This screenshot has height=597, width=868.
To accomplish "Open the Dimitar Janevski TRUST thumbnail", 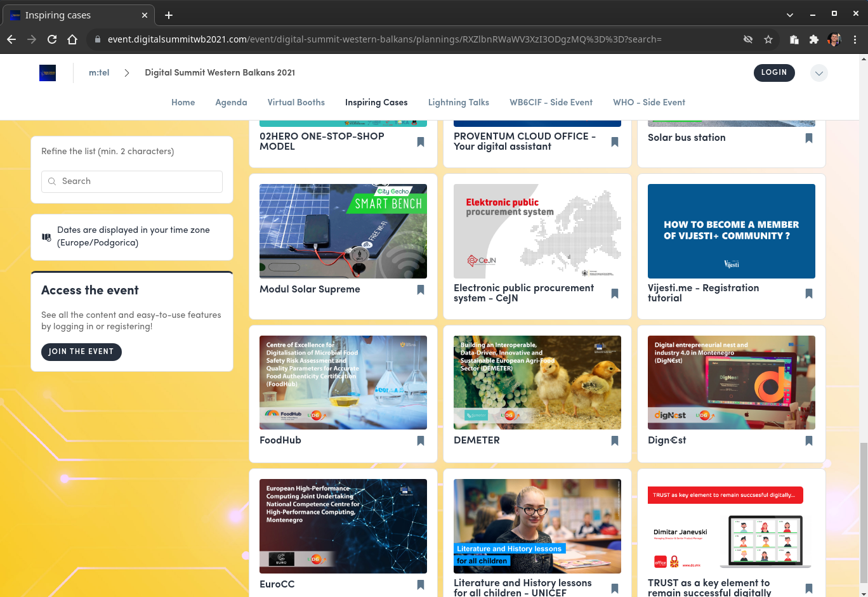I will (x=732, y=527).
